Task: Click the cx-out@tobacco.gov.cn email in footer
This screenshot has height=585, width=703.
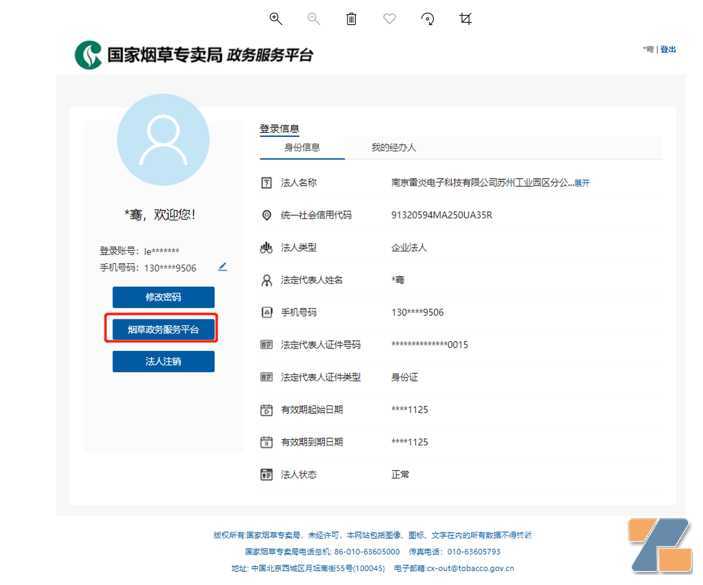Action: coord(470,568)
